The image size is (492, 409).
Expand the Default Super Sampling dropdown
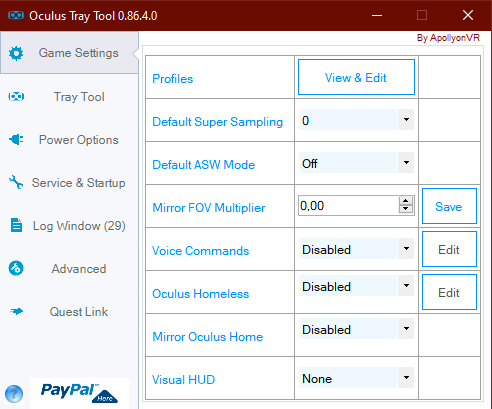click(x=406, y=120)
